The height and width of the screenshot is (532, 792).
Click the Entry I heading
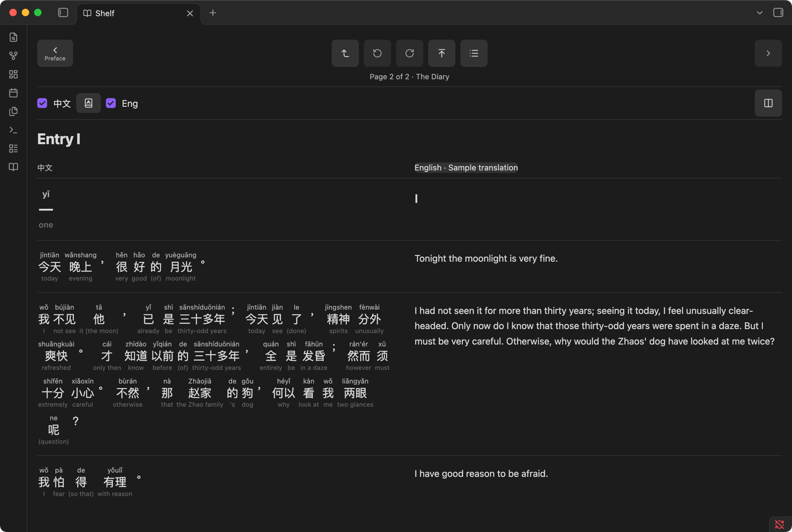point(59,139)
